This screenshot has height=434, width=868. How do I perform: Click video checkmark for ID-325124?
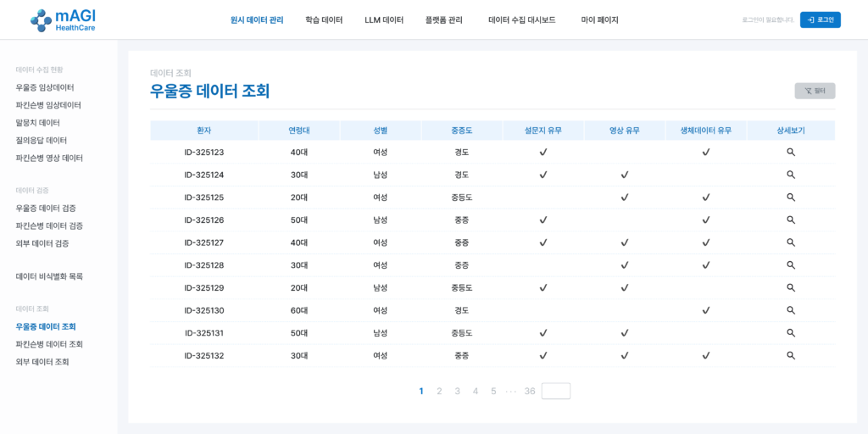click(625, 175)
